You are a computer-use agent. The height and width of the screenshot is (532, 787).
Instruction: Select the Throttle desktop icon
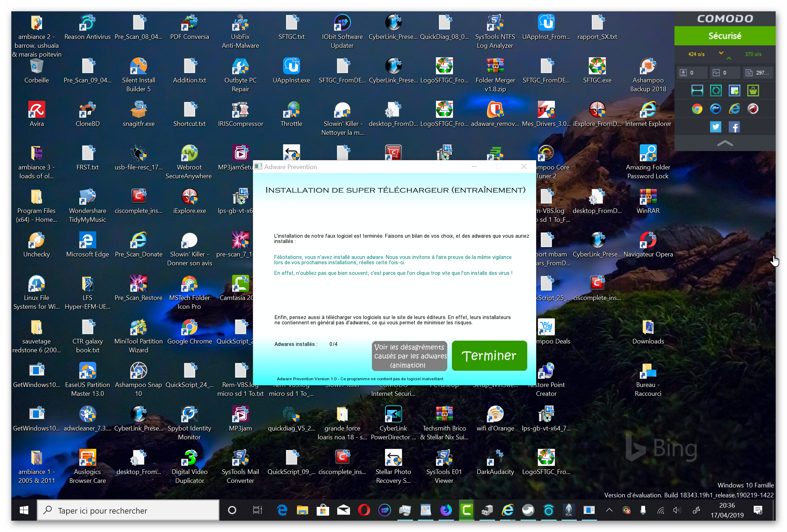coord(291,115)
